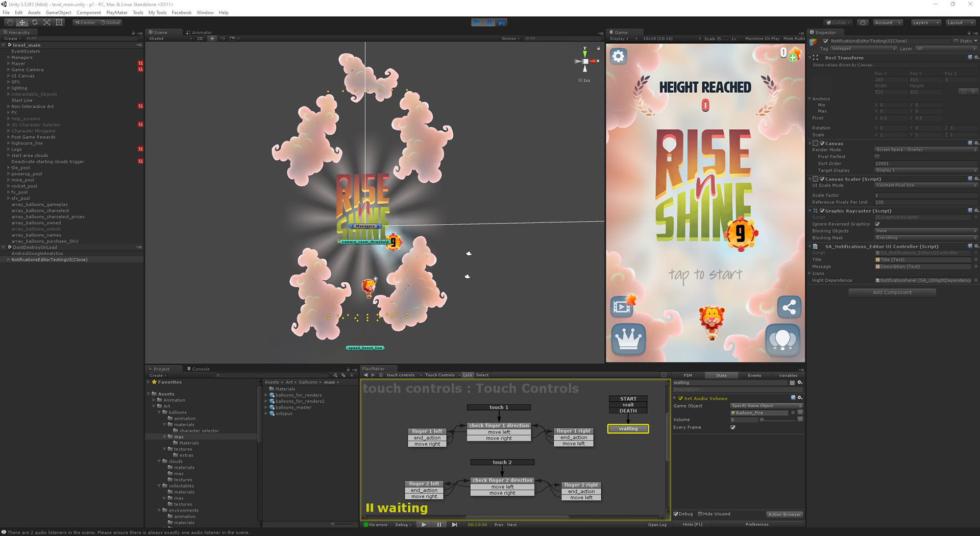Switch to the Console tab

click(x=198, y=369)
